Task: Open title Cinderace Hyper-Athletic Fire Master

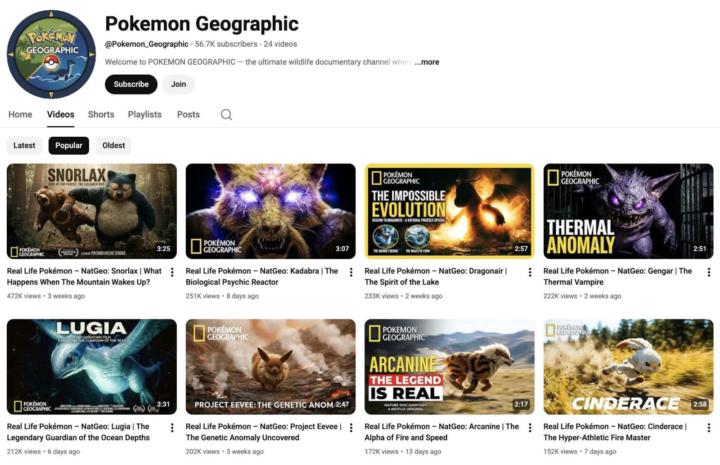Action: (615, 432)
